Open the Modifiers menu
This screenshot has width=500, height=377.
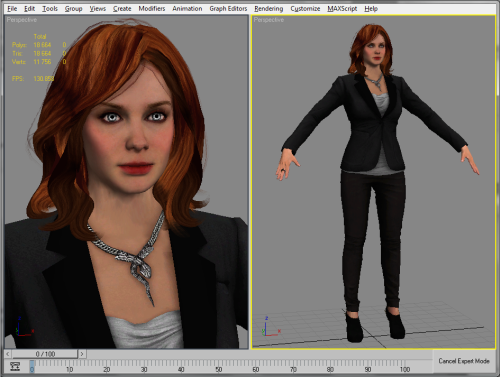click(152, 9)
